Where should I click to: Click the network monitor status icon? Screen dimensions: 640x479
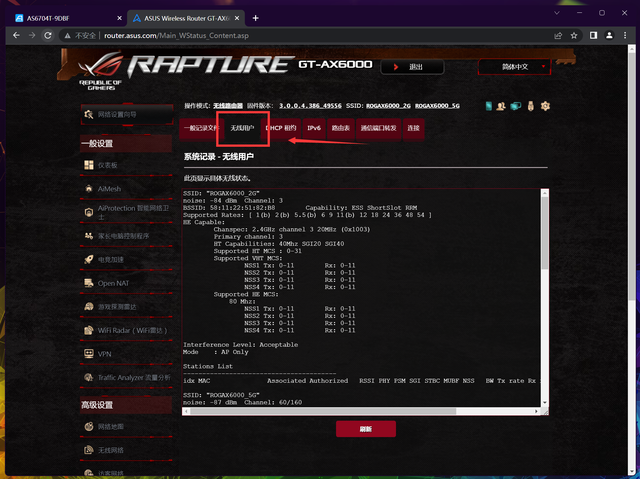coord(516,106)
